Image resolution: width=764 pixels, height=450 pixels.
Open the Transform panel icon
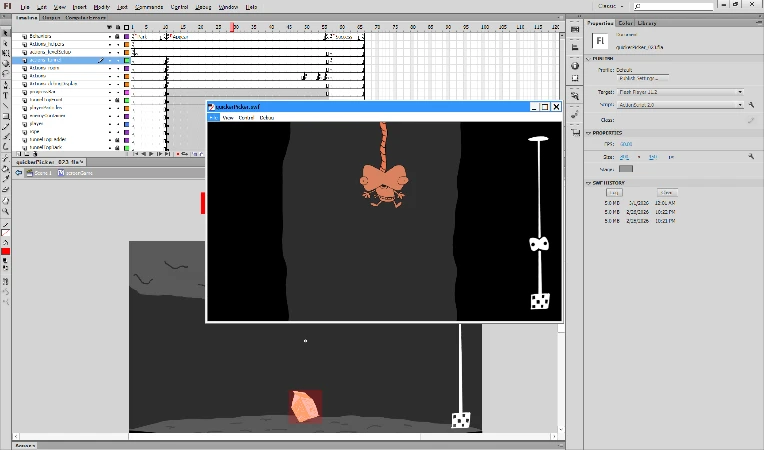click(575, 78)
